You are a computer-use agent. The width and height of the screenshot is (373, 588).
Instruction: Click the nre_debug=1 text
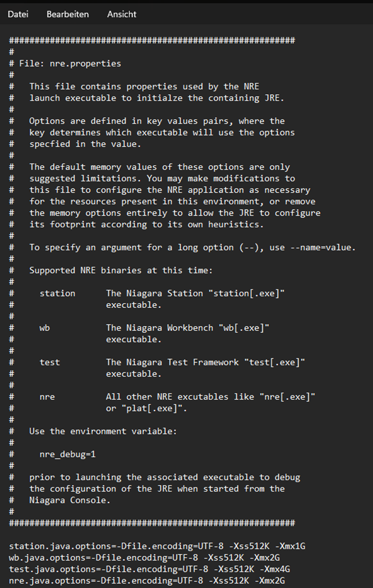click(67, 454)
